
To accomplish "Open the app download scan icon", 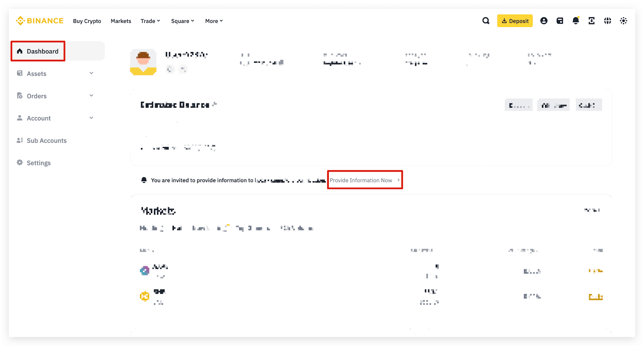I will pos(592,21).
